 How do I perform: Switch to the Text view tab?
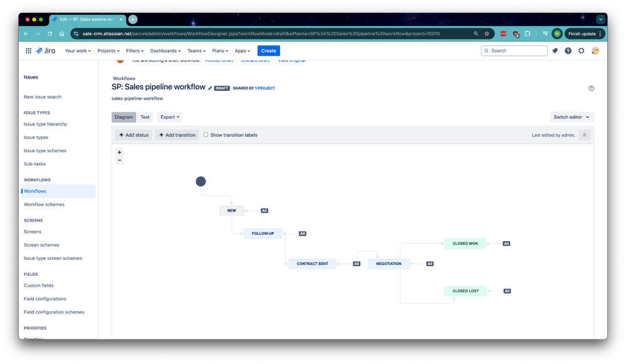(145, 117)
